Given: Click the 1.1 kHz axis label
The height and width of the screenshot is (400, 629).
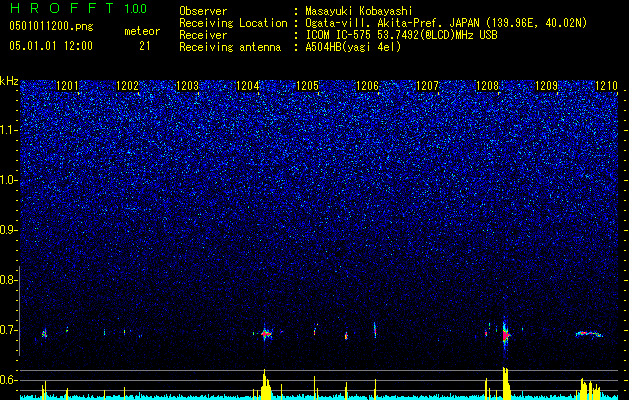Looking at the screenshot, I should (x=9, y=130).
